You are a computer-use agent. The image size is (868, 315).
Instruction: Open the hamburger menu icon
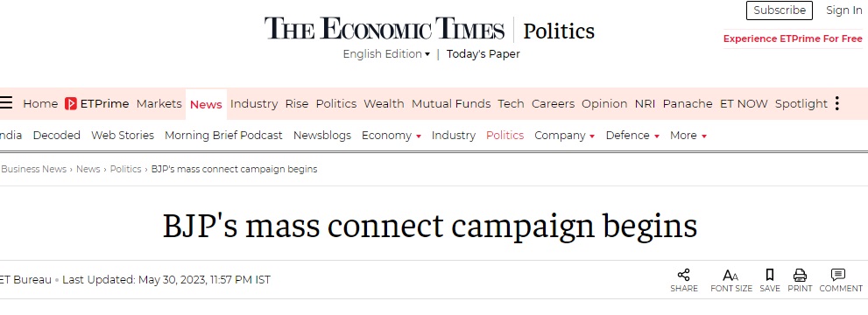pyautogui.click(x=5, y=102)
